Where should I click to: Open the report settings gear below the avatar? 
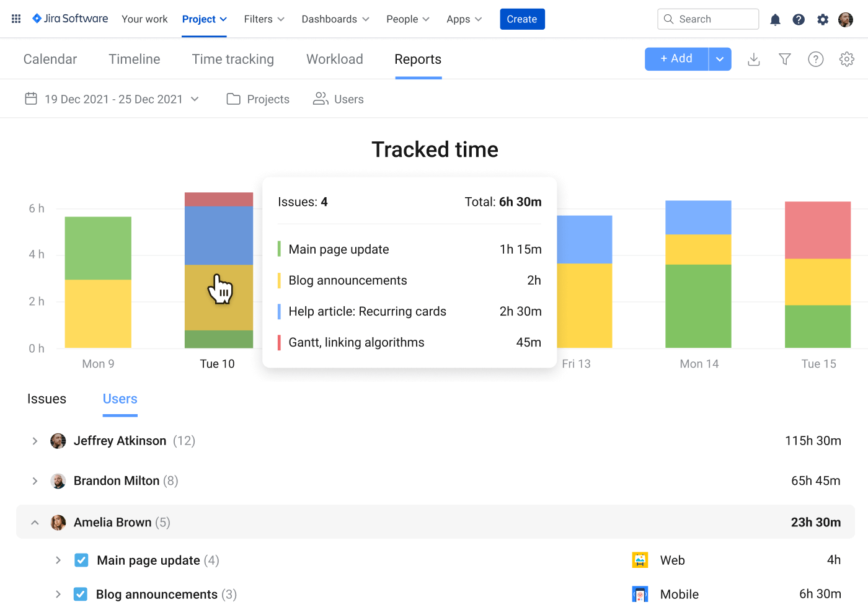(x=847, y=60)
